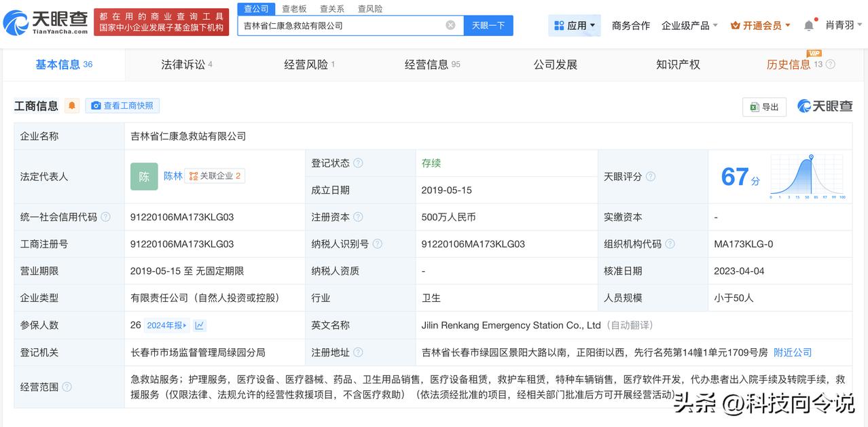Click the 500万人民币 registered capital value
This screenshot has height=427, width=868.
(x=448, y=217)
